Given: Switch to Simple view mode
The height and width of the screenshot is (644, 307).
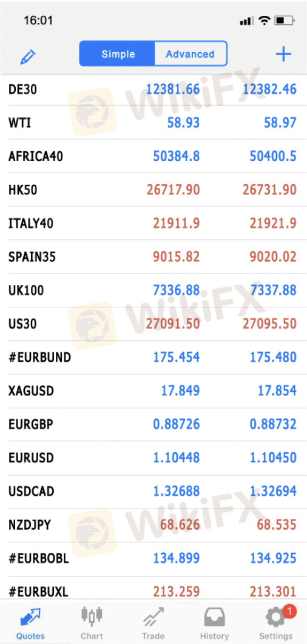Looking at the screenshot, I should coord(117,54).
